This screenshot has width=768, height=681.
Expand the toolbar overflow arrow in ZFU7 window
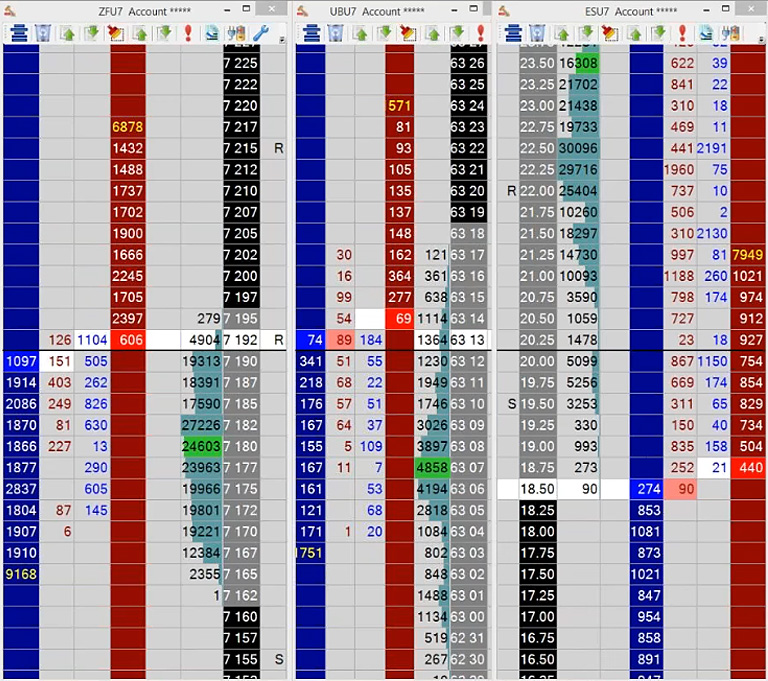(x=282, y=41)
